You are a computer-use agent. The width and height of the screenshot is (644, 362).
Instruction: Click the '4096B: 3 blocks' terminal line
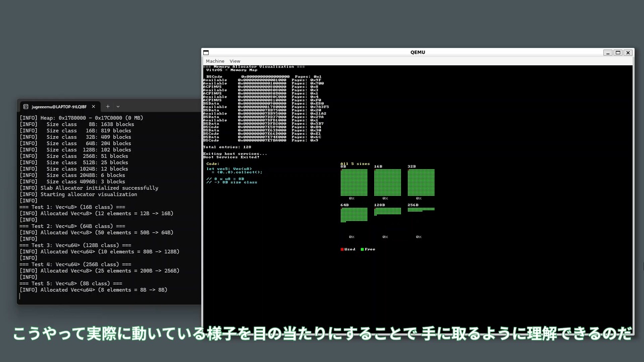coord(72,182)
